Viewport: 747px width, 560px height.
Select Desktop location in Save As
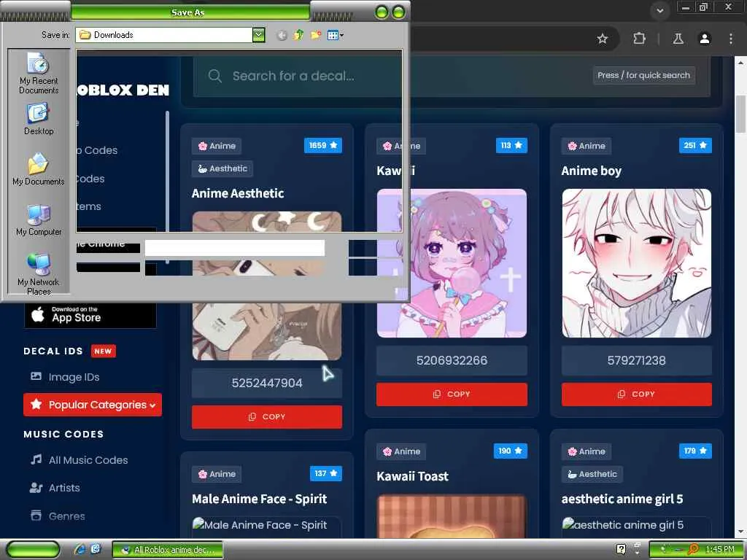pyautogui.click(x=39, y=120)
